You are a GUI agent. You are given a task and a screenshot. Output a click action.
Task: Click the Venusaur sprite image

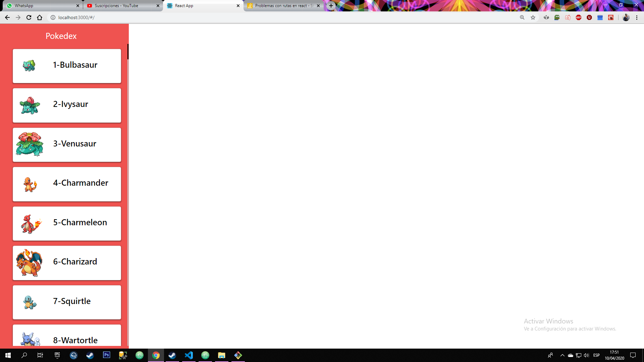coord(30,144)
